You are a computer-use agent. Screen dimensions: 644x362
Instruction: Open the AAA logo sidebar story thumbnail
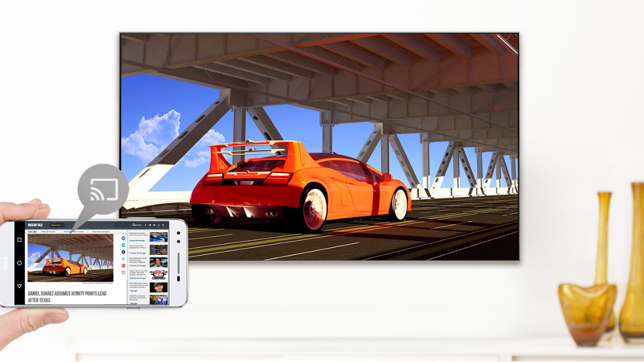[158, 274]
